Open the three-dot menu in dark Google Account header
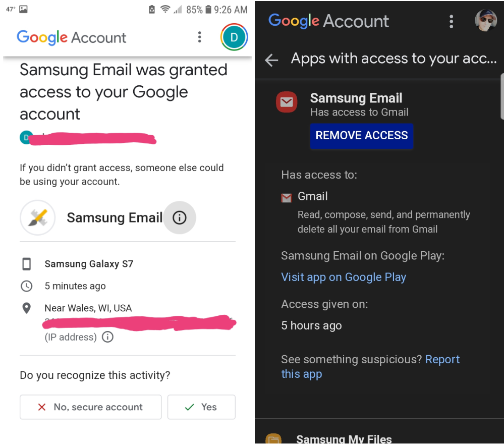The width and height of the screenshot is (504, 444). pyautogui.click(x=452, y=22)
